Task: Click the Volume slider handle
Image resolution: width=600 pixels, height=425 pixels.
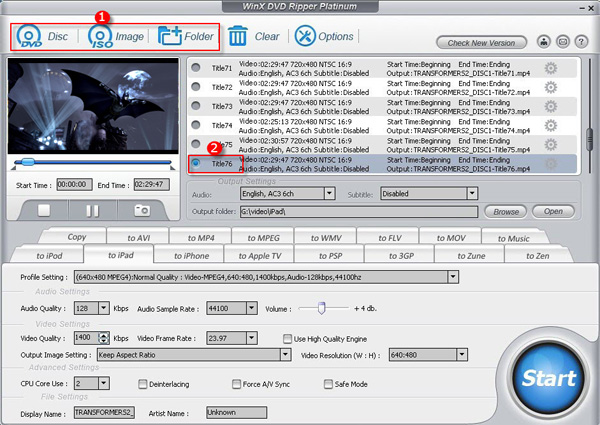Action: coord(321,308)
